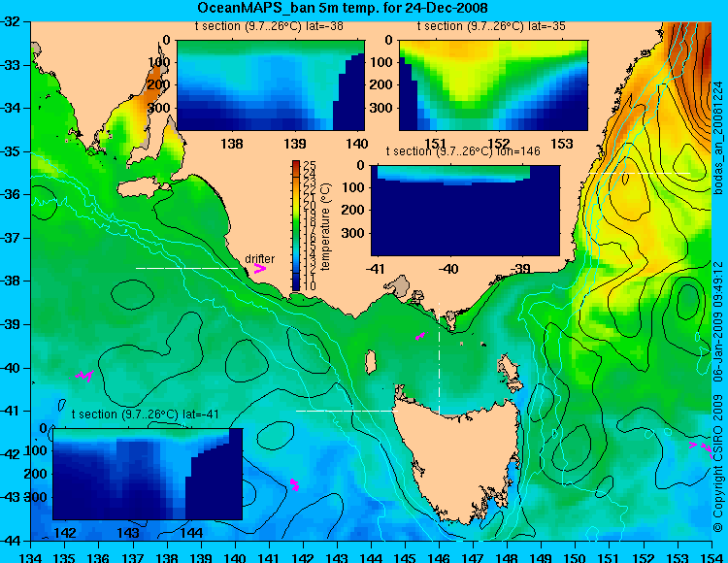Click the '-32' latitude label on left axis
This screenshot has height=563, width=728.
click(x=12, y=21)
